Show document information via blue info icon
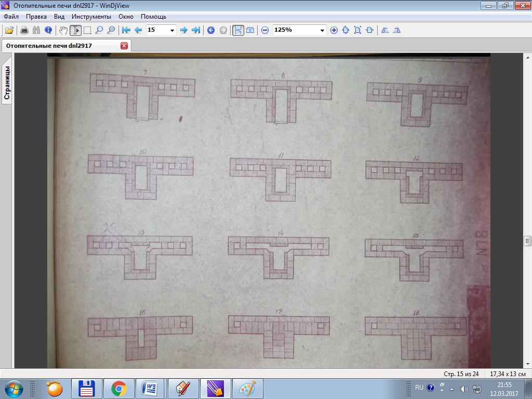Viewport: 532px width, 399px height. [x=48, y=30]
